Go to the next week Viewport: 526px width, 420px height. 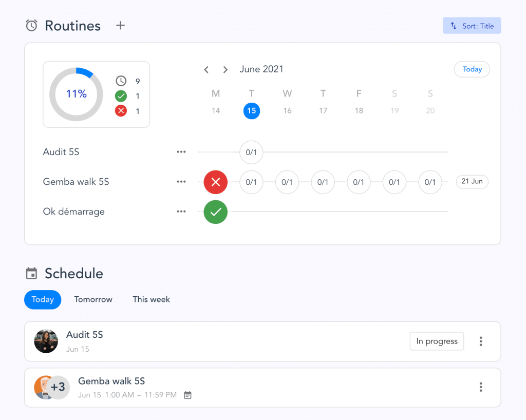(x=225, y=69)
